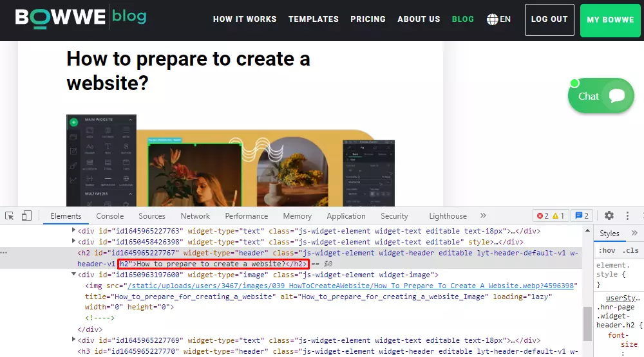Click the page heading about preparing a website
The height and width of the screenshot is (357, 644).
[x=188, y=71]
